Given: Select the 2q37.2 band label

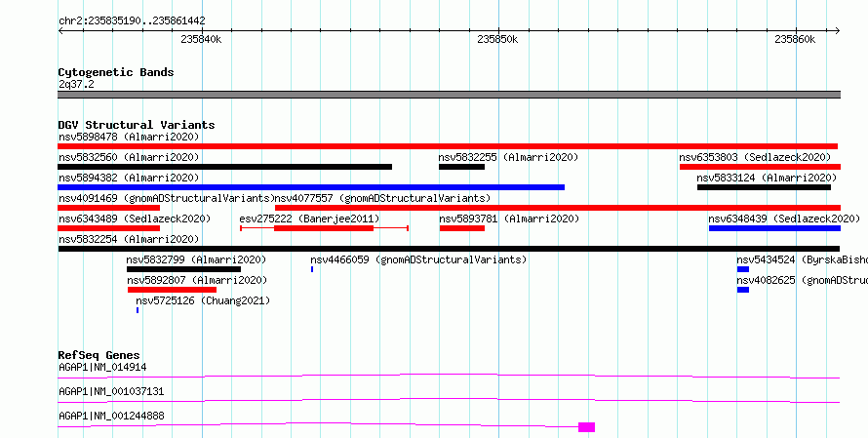Looking at the screenshot, I should pos(76,84).
